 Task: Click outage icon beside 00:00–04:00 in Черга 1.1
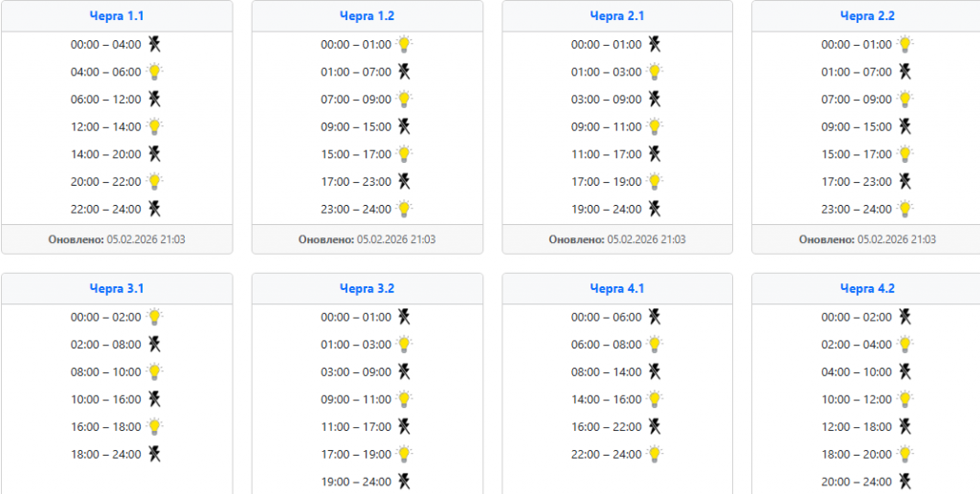pyautogui.click(x=154, y=44)
